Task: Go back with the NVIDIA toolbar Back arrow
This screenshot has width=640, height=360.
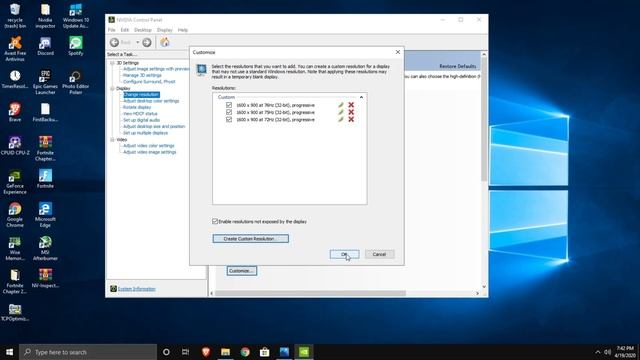Action: pyautogui.click(x=114, y=42)
